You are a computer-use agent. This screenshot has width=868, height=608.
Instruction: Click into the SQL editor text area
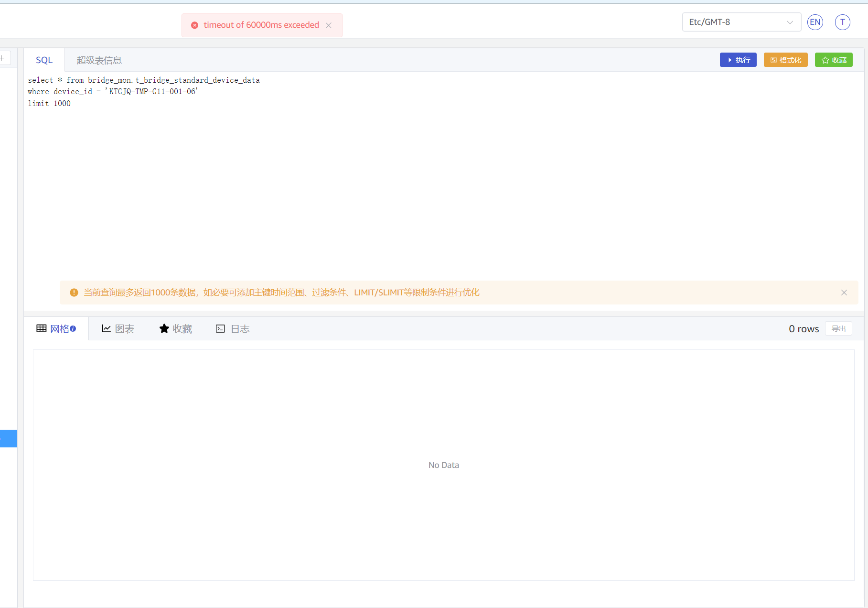430,182
